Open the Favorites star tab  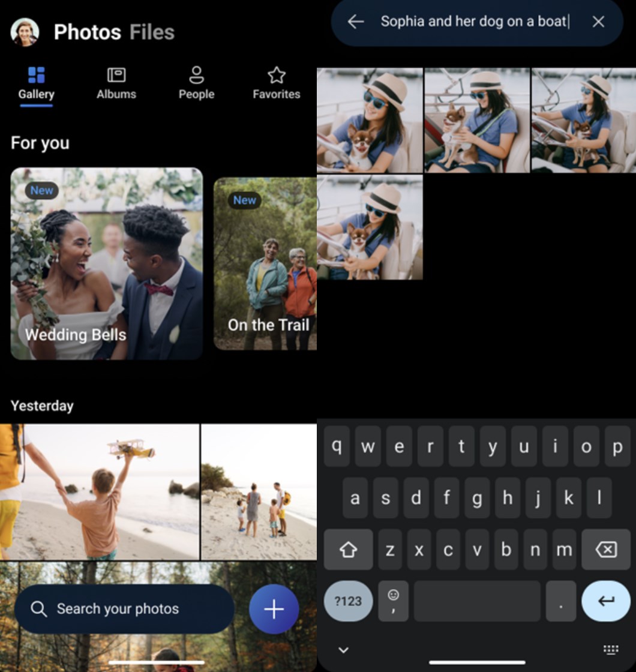point(276,83)
